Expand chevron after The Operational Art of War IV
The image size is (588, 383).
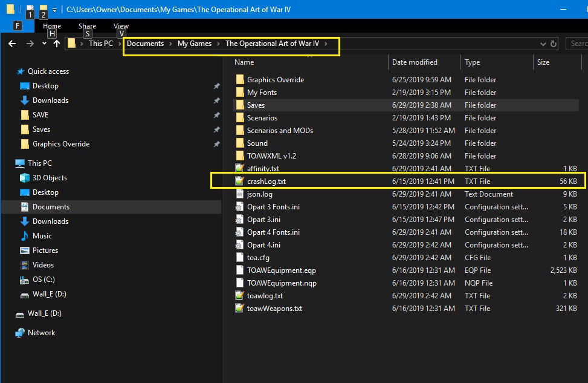[x=326, y=44]
